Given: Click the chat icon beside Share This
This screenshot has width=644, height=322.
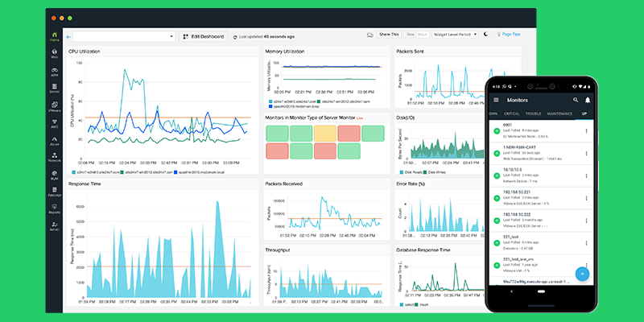Looking at the screenshot, I should point(370,35).
